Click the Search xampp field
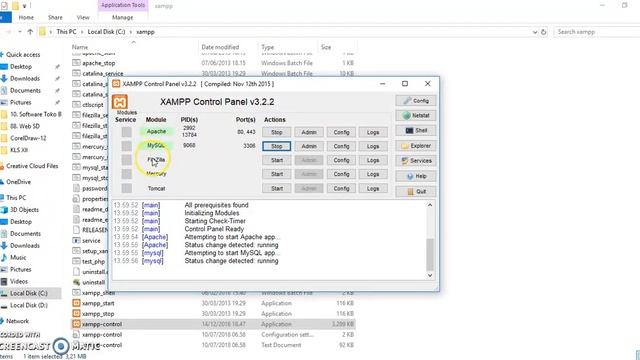Viewport: 640px width, 360px height. (597, 32)
